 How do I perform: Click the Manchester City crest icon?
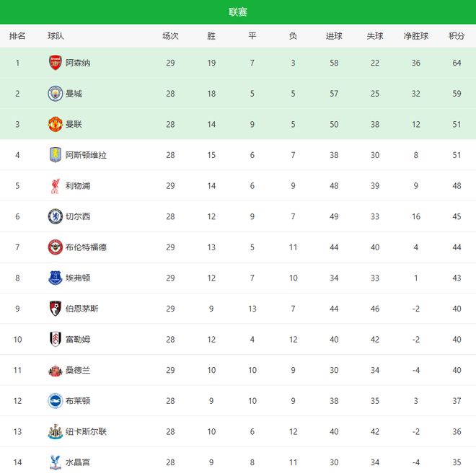[x=56, y=93]
